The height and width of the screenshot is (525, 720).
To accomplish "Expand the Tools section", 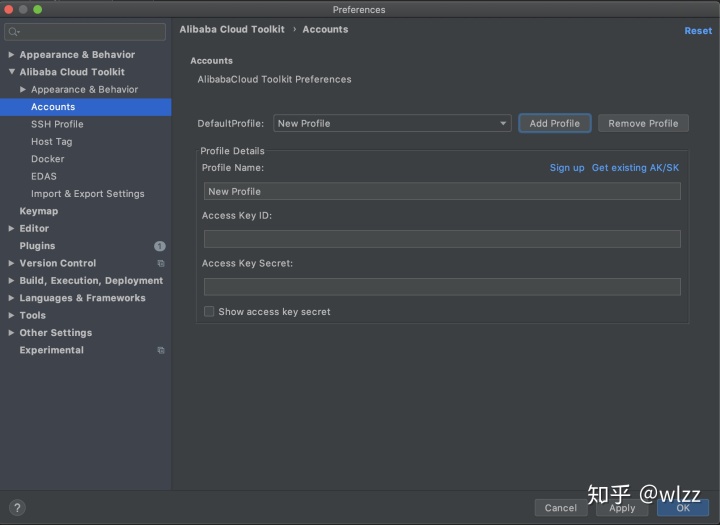I will [x=11, y=316].
